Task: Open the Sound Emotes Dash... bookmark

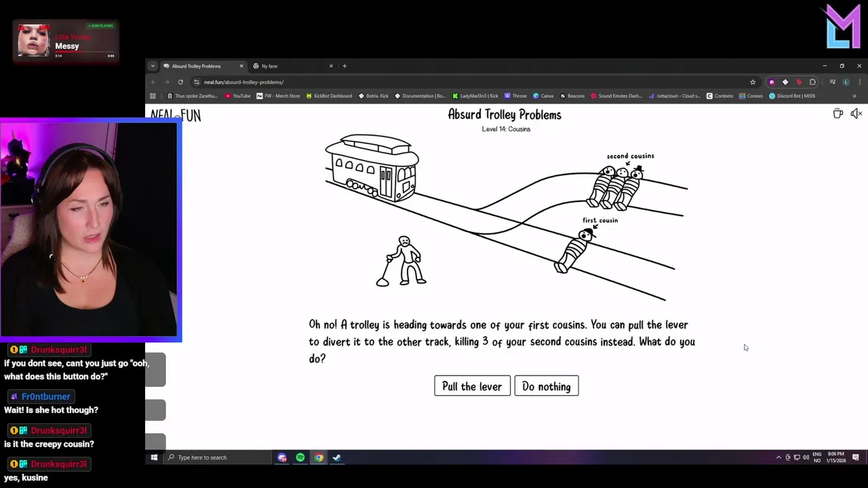Action: [x=616, y=96]
